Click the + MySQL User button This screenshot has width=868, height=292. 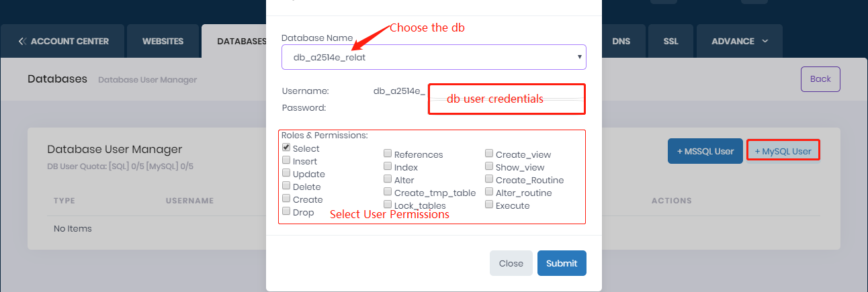tap(783, 151)
